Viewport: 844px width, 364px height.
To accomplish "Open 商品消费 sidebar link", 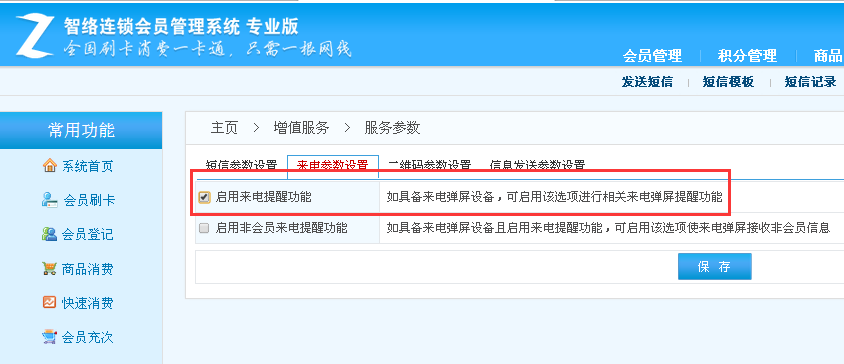I will click(87, 269).
